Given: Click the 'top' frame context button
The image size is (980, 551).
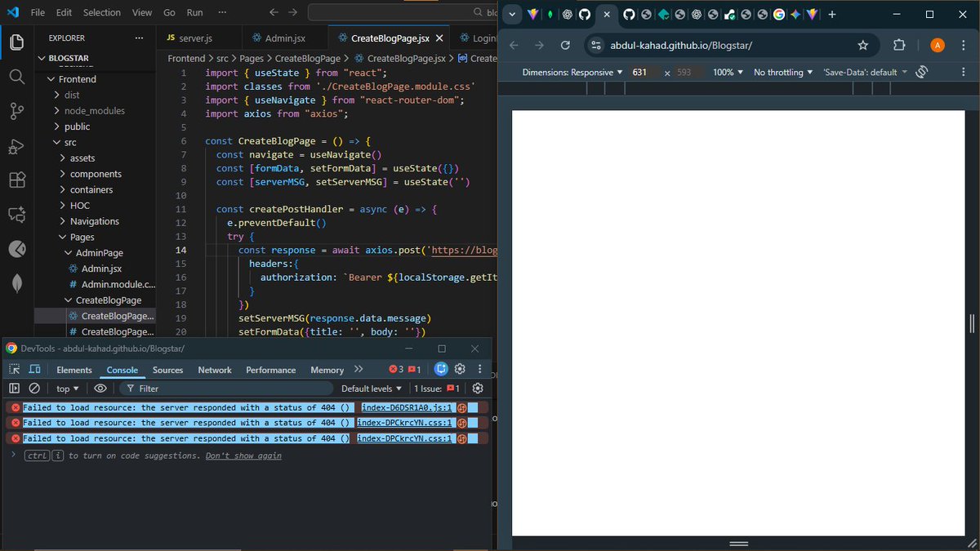Looking at the screenshot, I should [x=67, y=388].
